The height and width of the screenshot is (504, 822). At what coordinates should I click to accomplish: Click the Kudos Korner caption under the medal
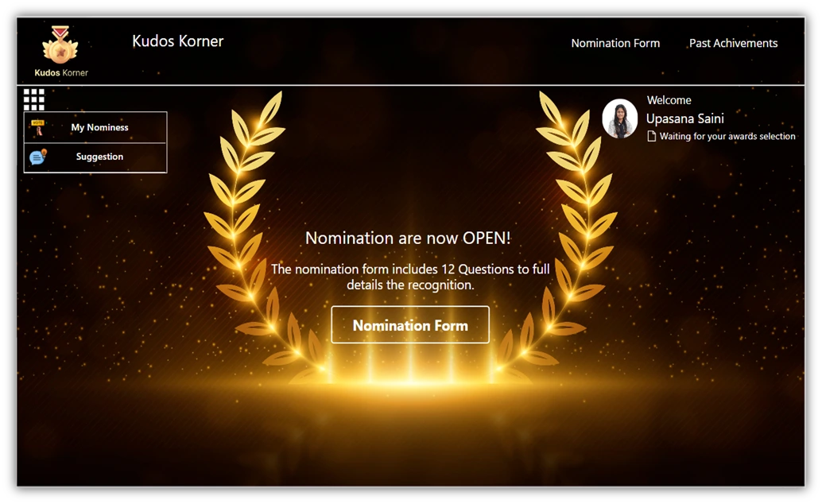point(61,73)
